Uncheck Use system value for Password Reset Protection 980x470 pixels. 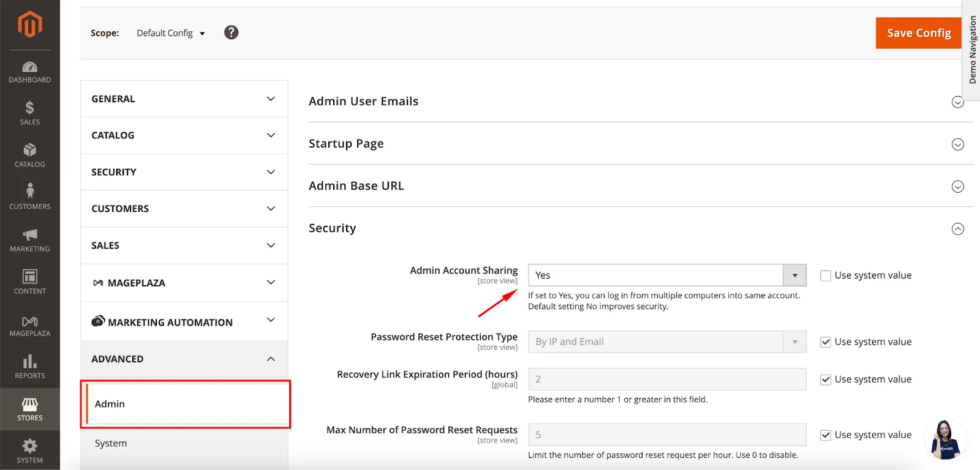point(826,342)
